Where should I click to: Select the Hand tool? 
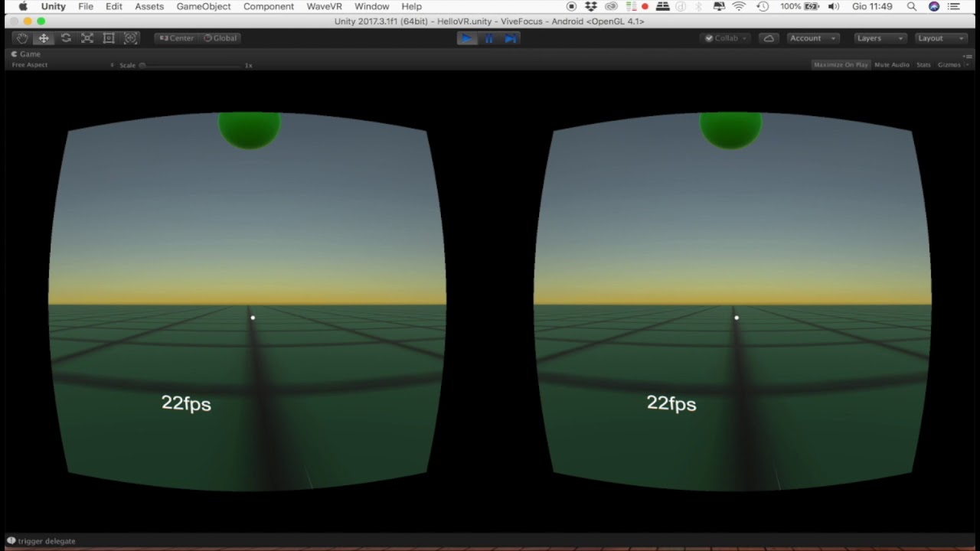tap(22, 38)
